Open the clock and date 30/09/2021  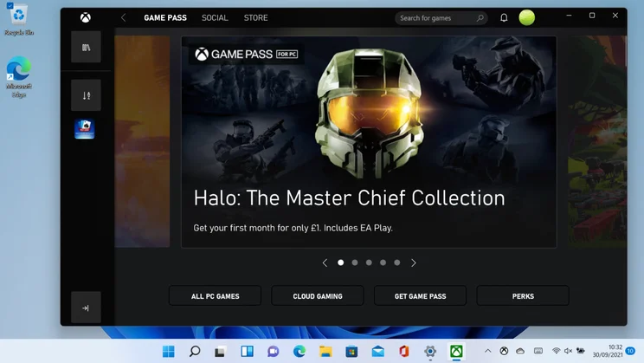tap(608, 351)
